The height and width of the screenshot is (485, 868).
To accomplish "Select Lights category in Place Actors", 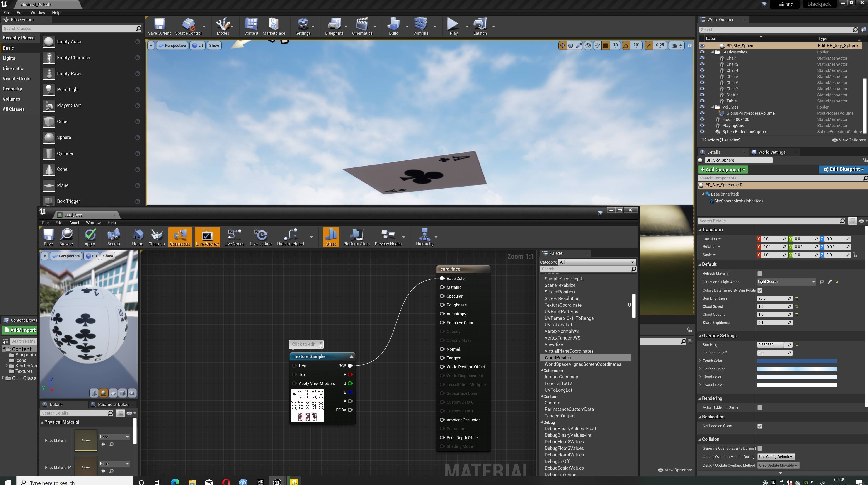I will (9, 58).
